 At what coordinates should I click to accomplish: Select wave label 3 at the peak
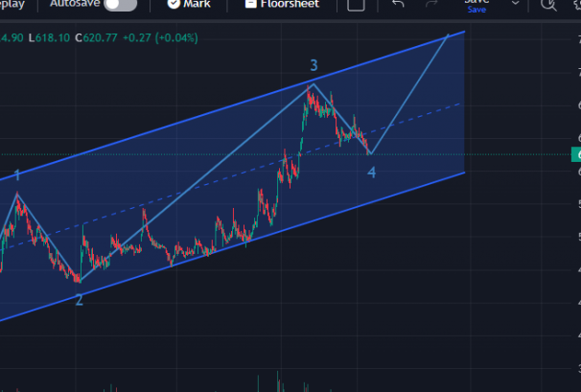314,65
